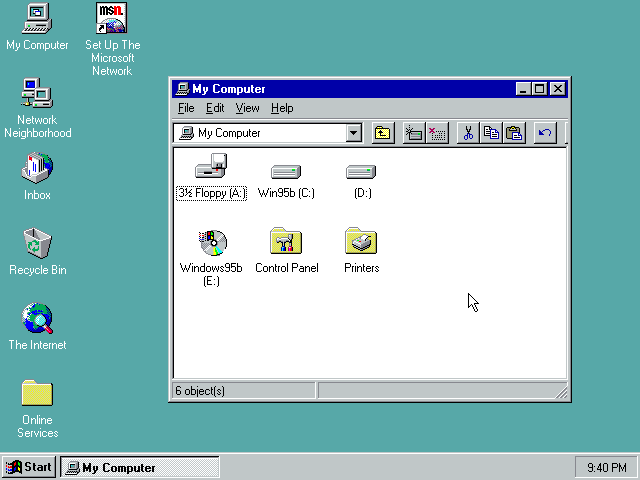The image size is (640, 480).
Task: Open the Help menu
Action: click(282, 108)
